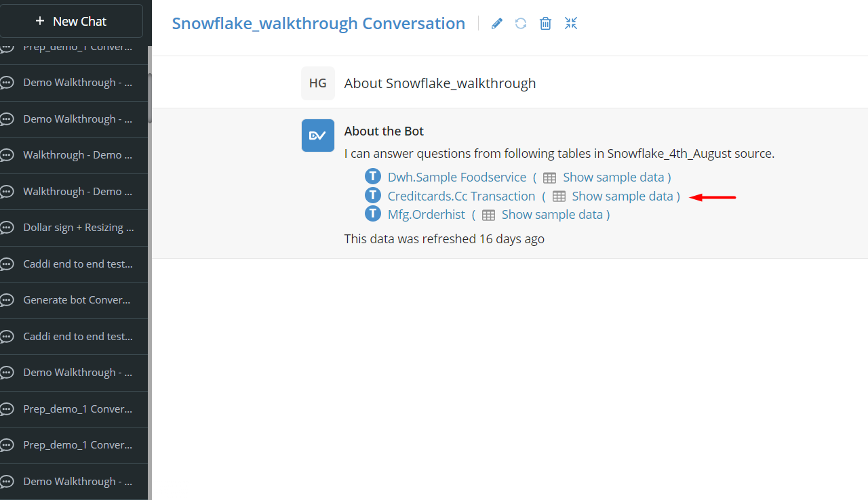Open the Dwh.Sample Foodservice table link
This screenshot has height=500, width=868.
[x=456, y=178]
